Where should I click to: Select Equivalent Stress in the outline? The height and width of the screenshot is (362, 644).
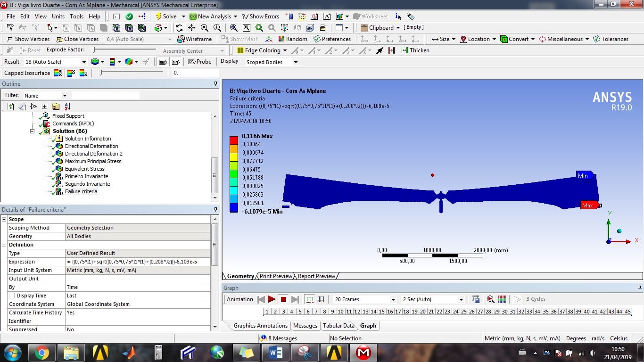pos(84,169)
